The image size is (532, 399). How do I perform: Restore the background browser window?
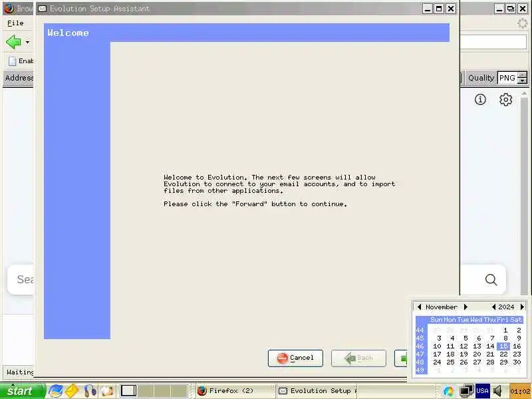click(x=510, y=9)
